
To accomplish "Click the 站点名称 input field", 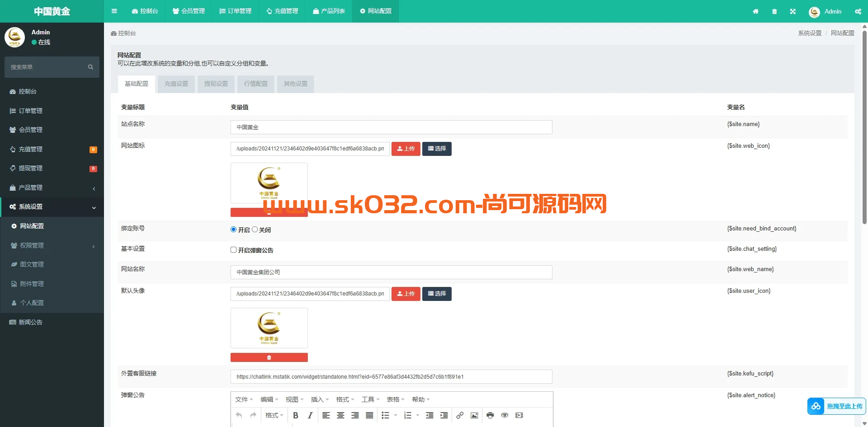I will point(391,127).
